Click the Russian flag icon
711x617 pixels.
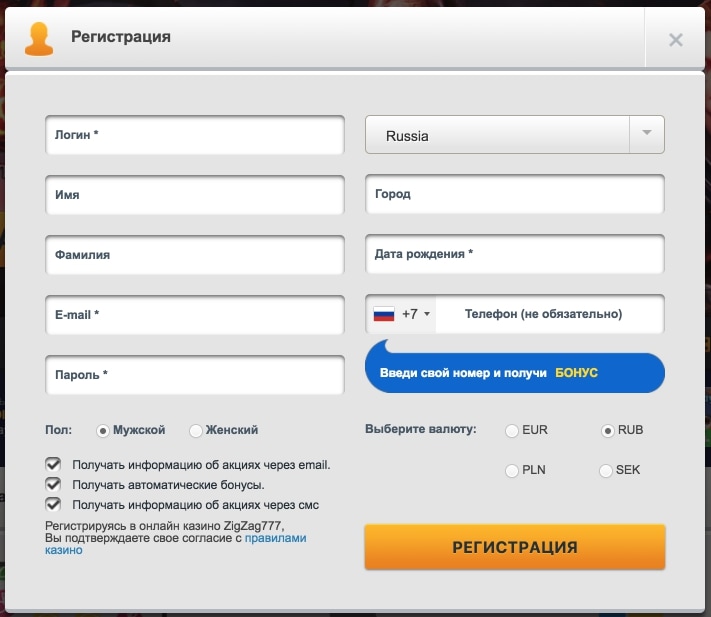pos(384,314)
